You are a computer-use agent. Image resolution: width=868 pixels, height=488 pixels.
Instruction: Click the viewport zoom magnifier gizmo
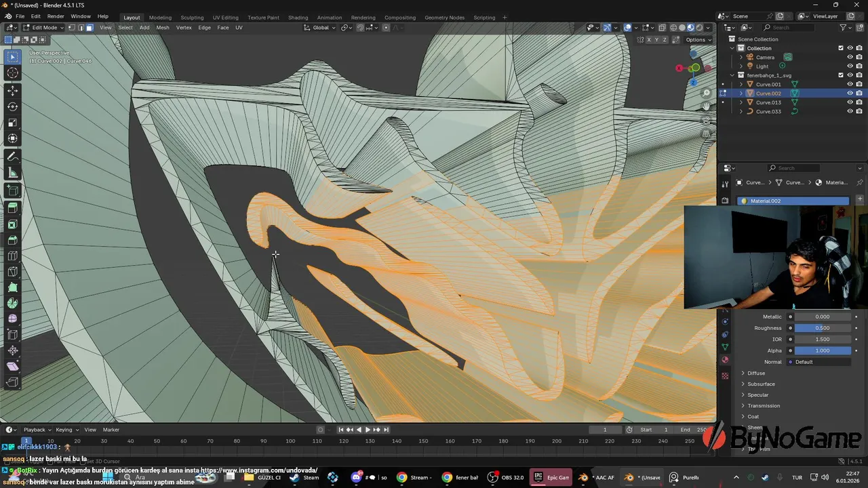click(x=706, y=93)
